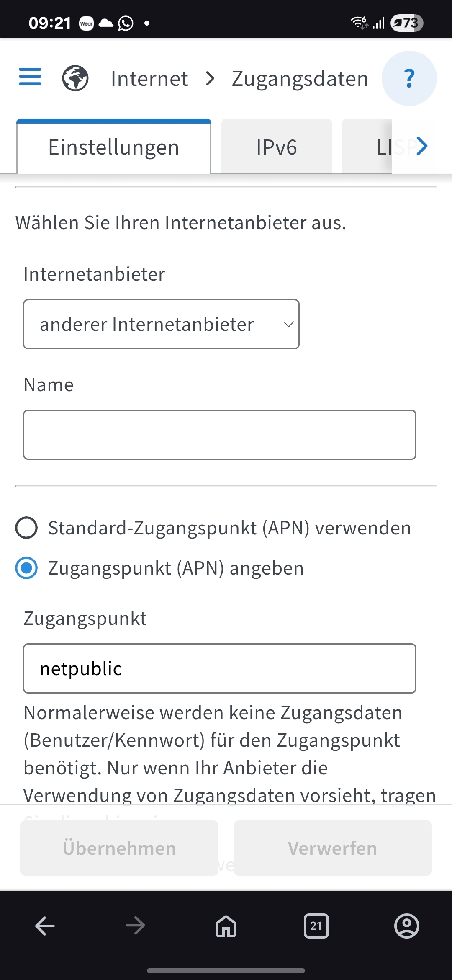Select Standard-Zugangspunkt (APN) verwenden option
Screen dimensions: 452x980
[213, 528]
